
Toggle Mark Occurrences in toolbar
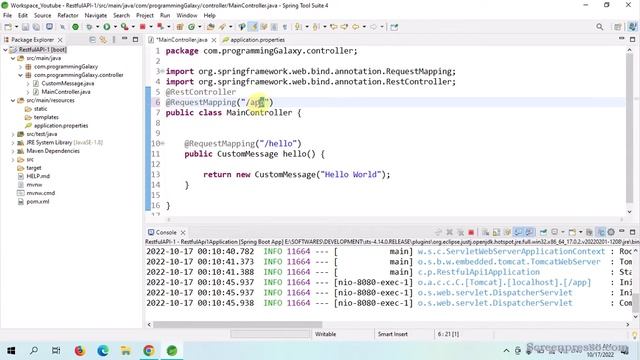click(x=253, y=27)
